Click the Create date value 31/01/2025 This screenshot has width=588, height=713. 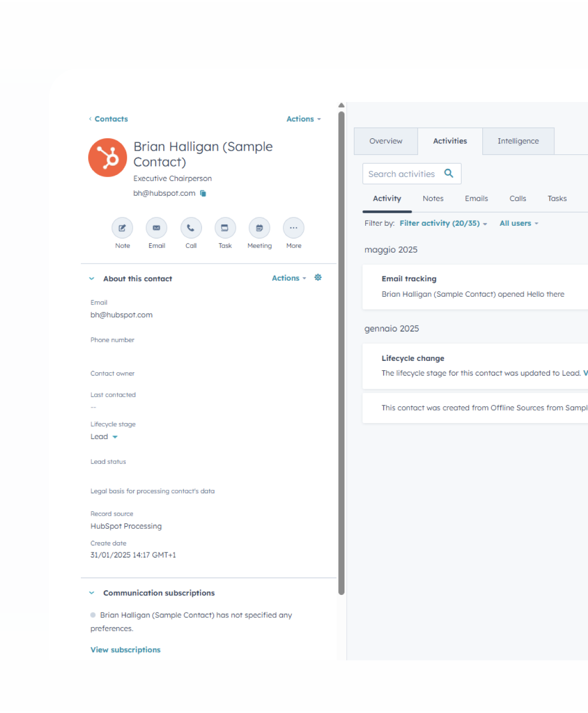(133, 555)
